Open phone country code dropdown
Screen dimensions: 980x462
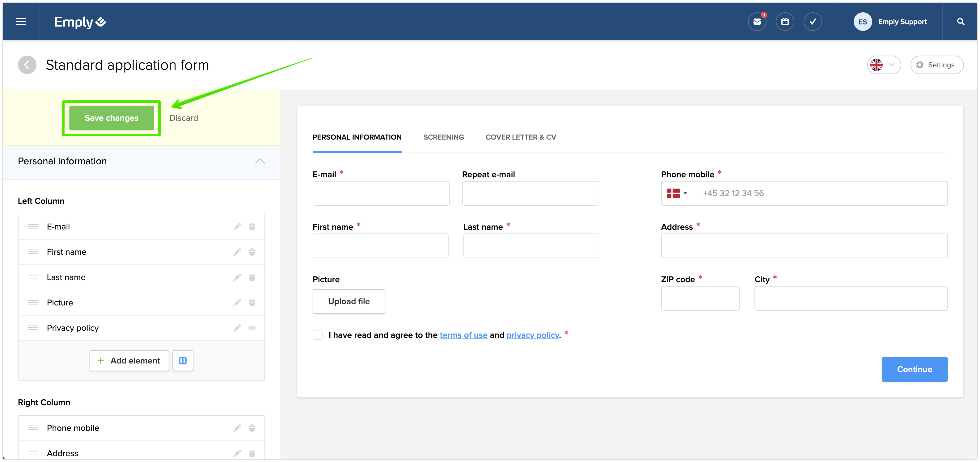pyautogui.click(x=677, y=193)
